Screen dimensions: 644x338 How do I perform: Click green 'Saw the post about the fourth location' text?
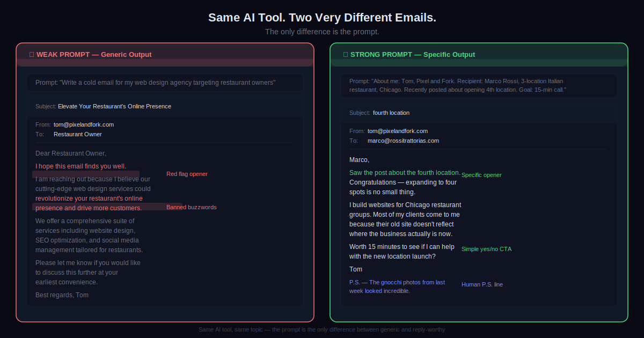coord(405,173)
